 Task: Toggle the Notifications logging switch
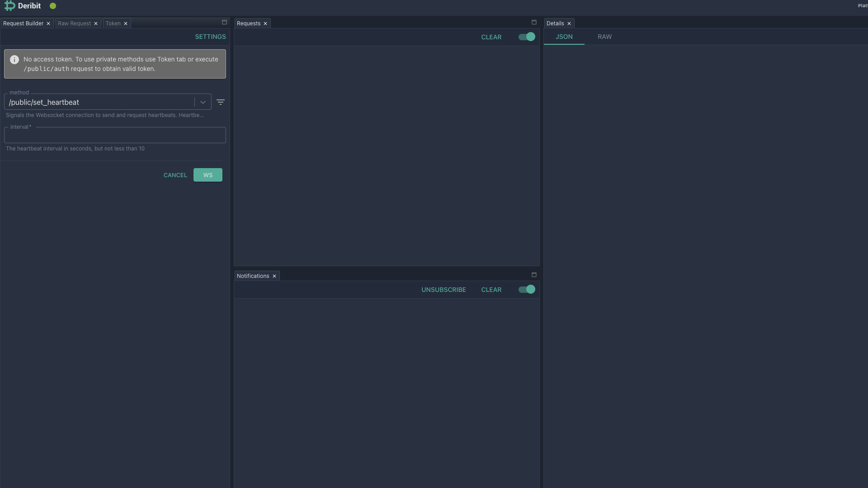point(527,290)
